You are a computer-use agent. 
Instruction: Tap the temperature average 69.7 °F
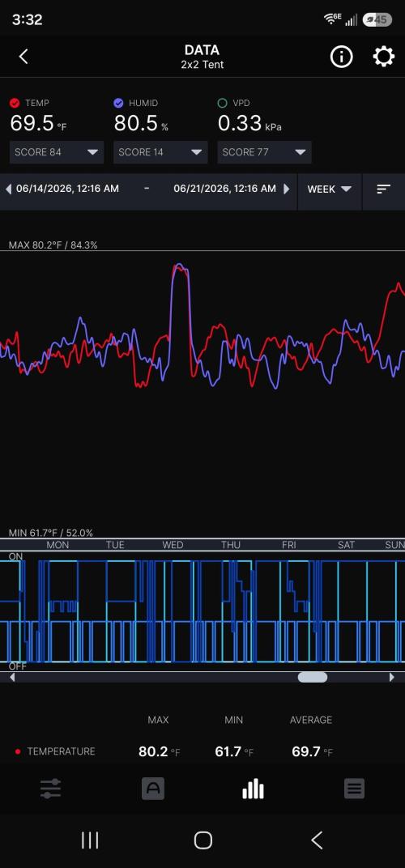coord(313,751)
